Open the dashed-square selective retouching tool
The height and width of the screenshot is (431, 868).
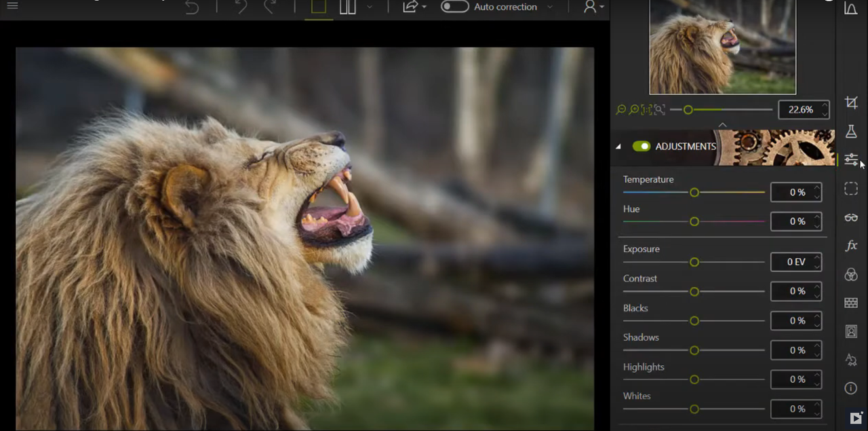pyautogui.click(x=851, y=189)
